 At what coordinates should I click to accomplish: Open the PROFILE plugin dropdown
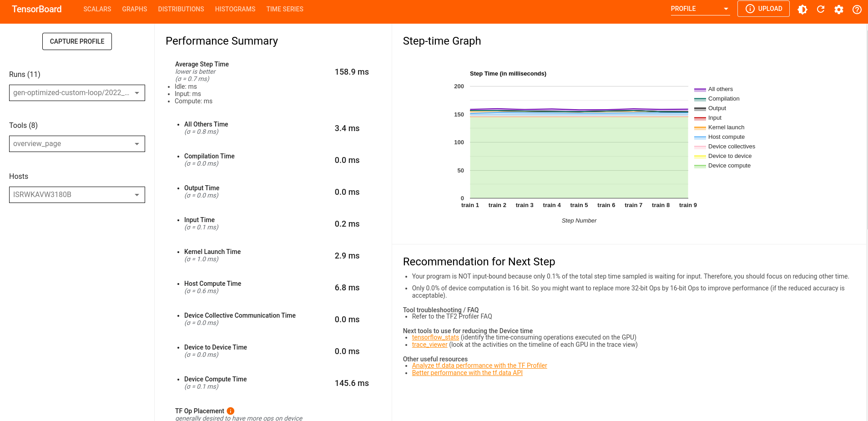700,9
